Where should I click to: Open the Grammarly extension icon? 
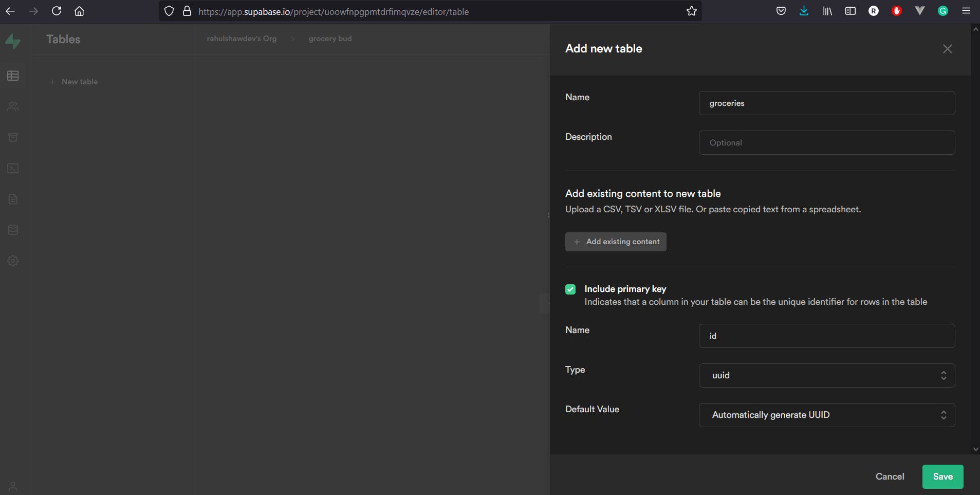point(943,11)
